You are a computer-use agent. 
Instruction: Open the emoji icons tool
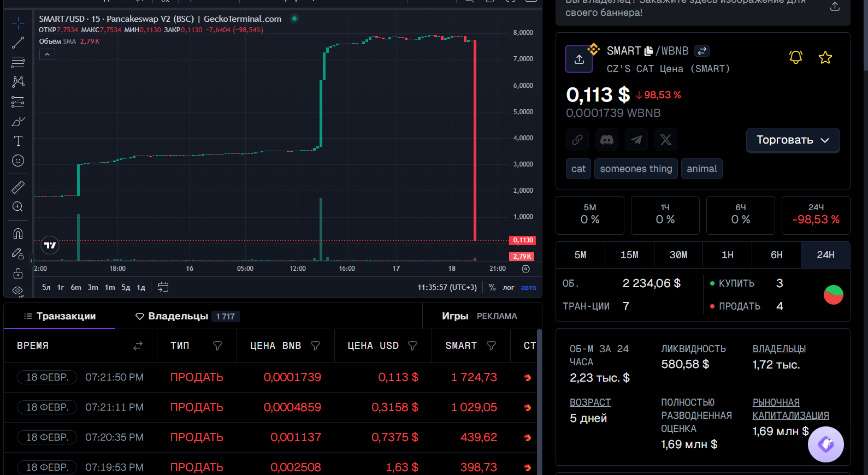coord(18,161)
